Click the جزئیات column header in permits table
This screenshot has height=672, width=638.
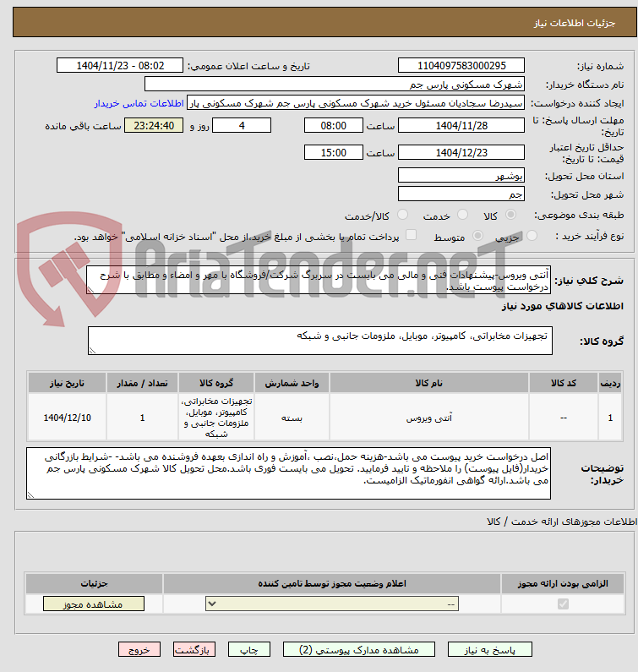tap(94, 583)
